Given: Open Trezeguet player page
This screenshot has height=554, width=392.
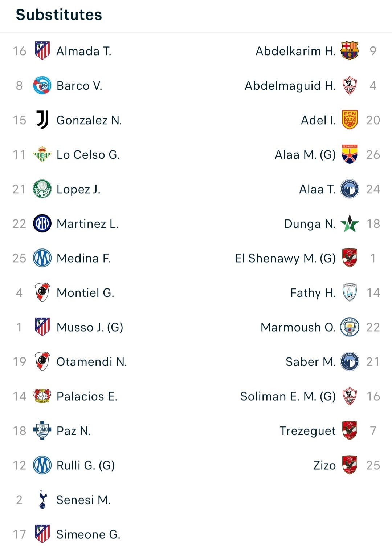Looking at the screenshot, I should point(308,431).
